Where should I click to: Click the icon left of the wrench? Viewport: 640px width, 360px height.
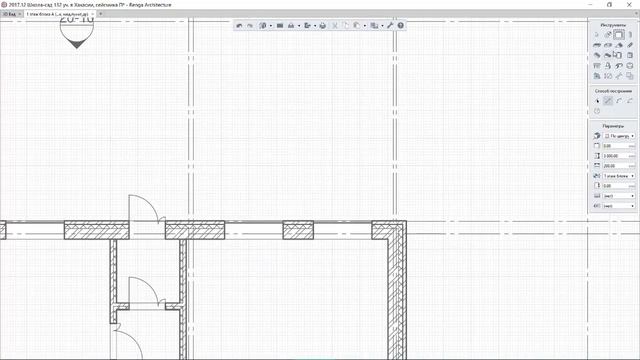point(374,25)
